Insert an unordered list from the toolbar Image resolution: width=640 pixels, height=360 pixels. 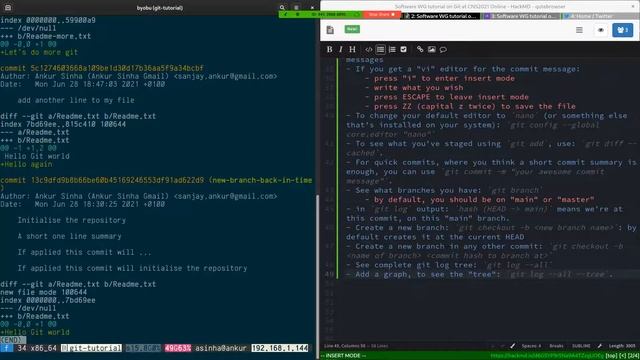click(380, 49)
